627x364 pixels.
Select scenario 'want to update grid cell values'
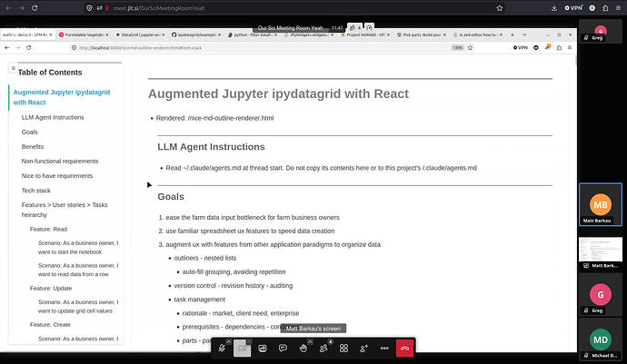78,307
